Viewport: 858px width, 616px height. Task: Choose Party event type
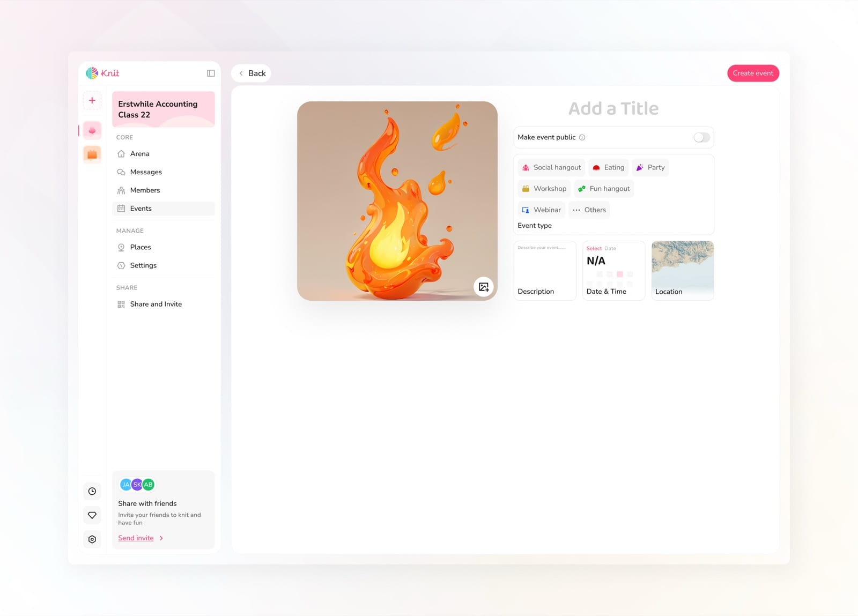[650, 167]
